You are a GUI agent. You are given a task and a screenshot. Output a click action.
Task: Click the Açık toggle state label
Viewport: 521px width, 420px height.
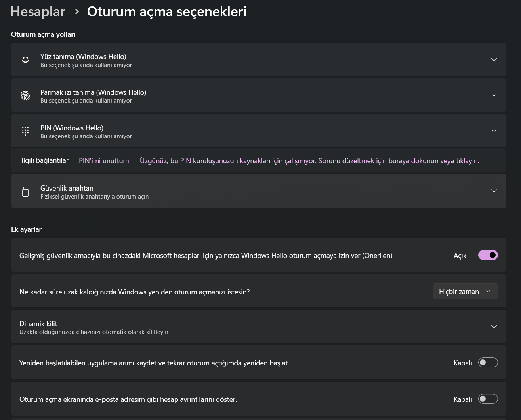coord(460,256)
